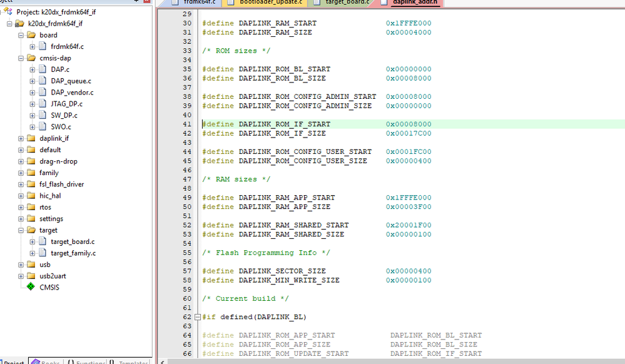Select the target_board.c file icon
Screen dimensions: 625x364
(x=43, y=241)
